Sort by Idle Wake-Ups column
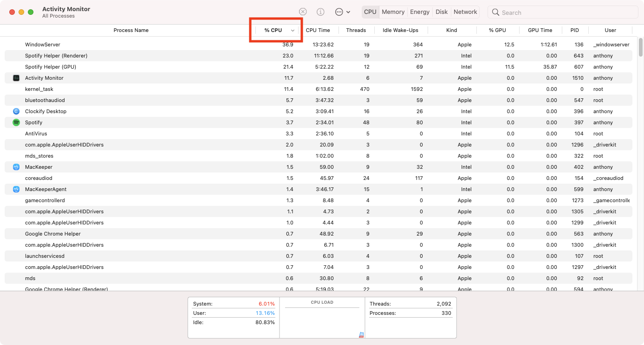Viewport: 644px width, 345px height. tap(400, 30)
